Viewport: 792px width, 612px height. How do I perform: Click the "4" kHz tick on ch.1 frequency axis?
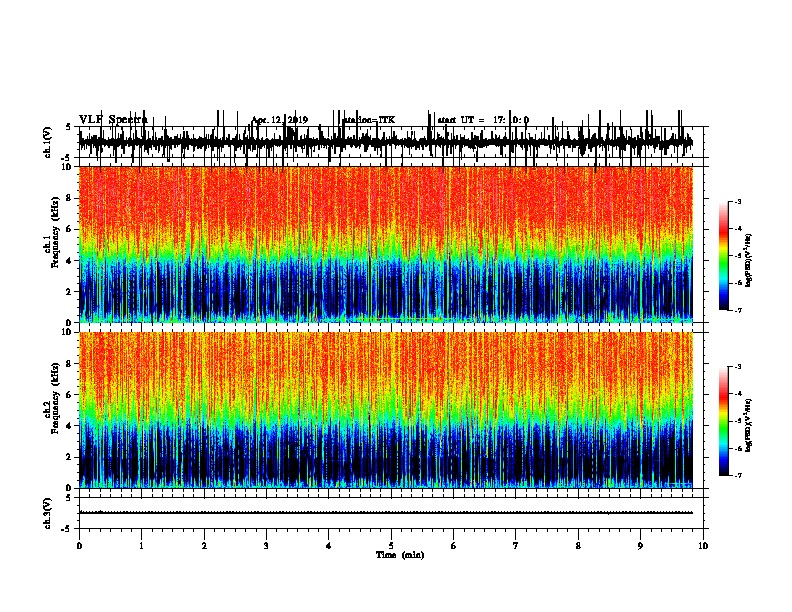point(69,261)
